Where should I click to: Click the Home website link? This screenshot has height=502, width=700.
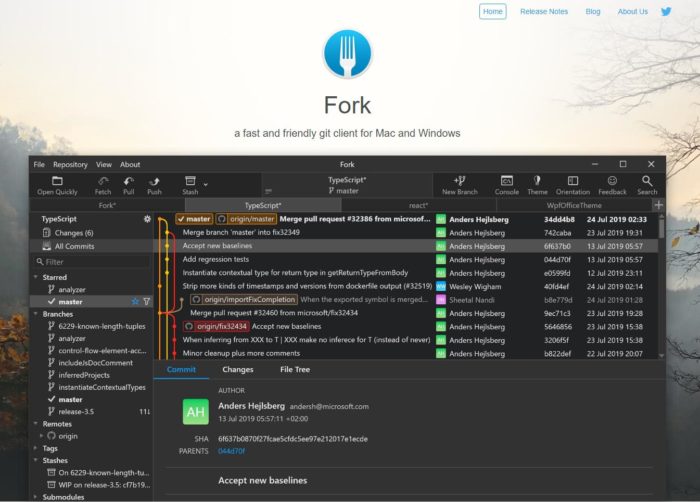(x=492, y=12)
